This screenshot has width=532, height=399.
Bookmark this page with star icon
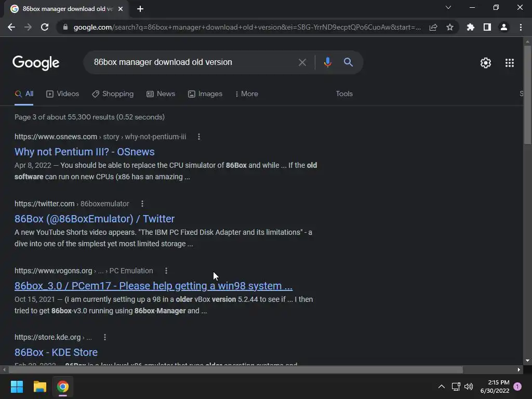pyautogui.click(x=450, y=27)
